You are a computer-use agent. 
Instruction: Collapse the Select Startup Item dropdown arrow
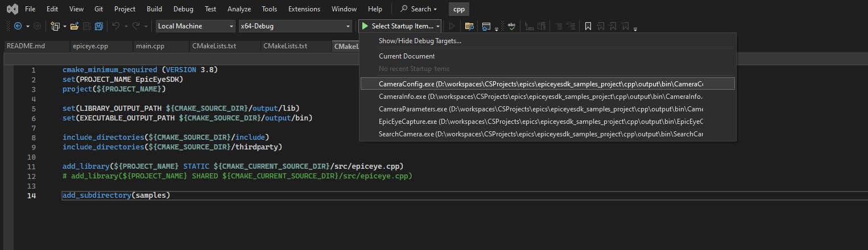pos(438,26)
